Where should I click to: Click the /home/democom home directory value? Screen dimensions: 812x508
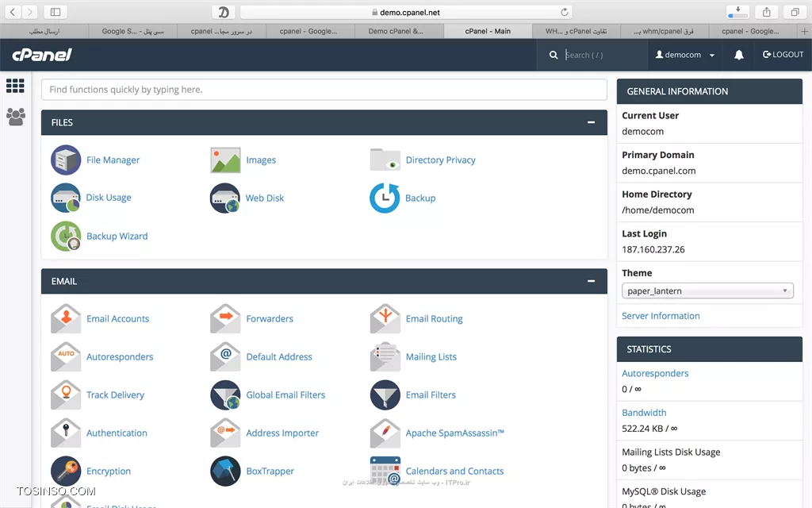click(657, 210)
